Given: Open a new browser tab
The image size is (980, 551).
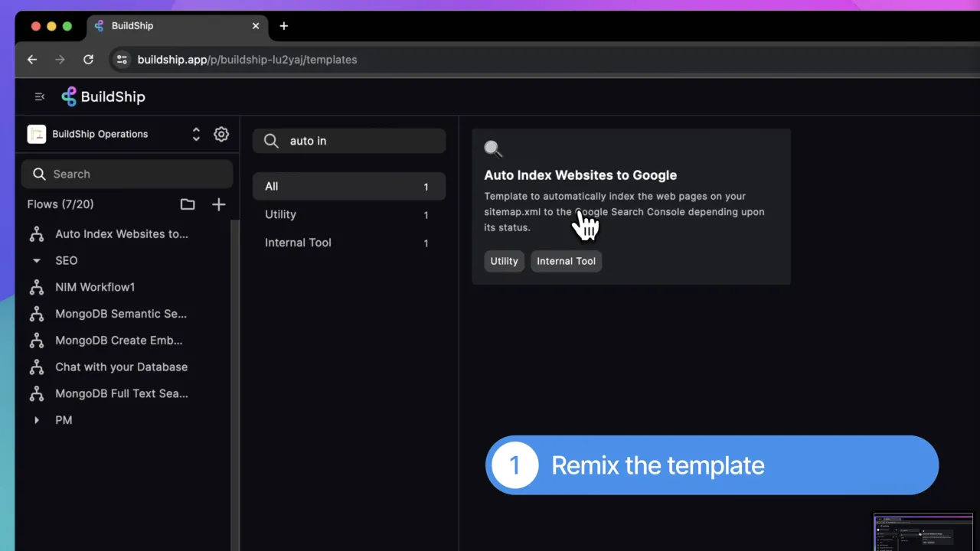Looking at the screenshot, I should (x=284, y=26).
